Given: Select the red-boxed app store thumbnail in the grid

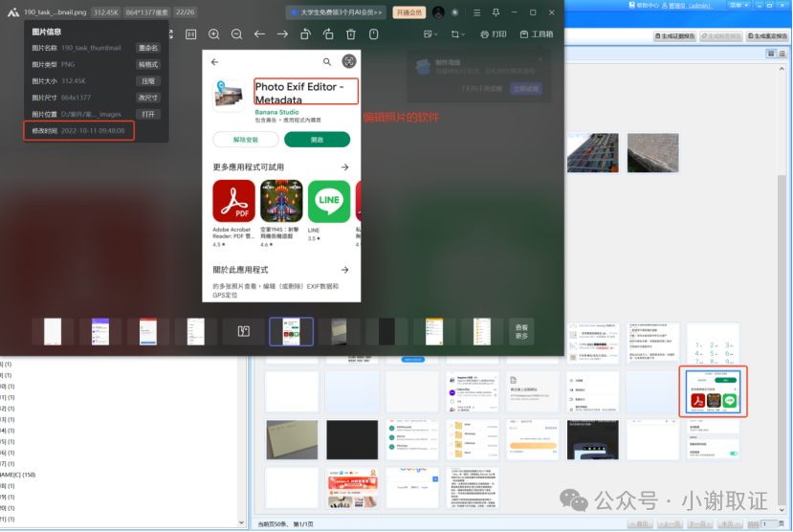Looking at the screenshot, I should coord(713,392).
